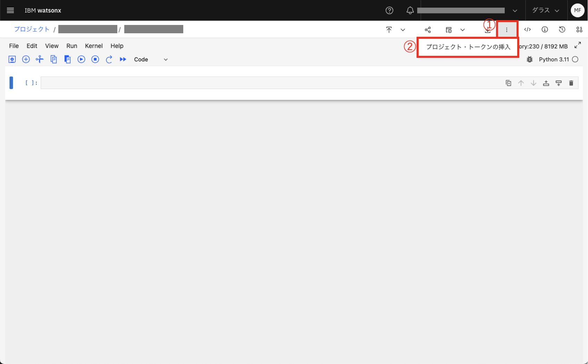Click the schedule job icon
Screen dimensions: 588x364
coord(448,30)
